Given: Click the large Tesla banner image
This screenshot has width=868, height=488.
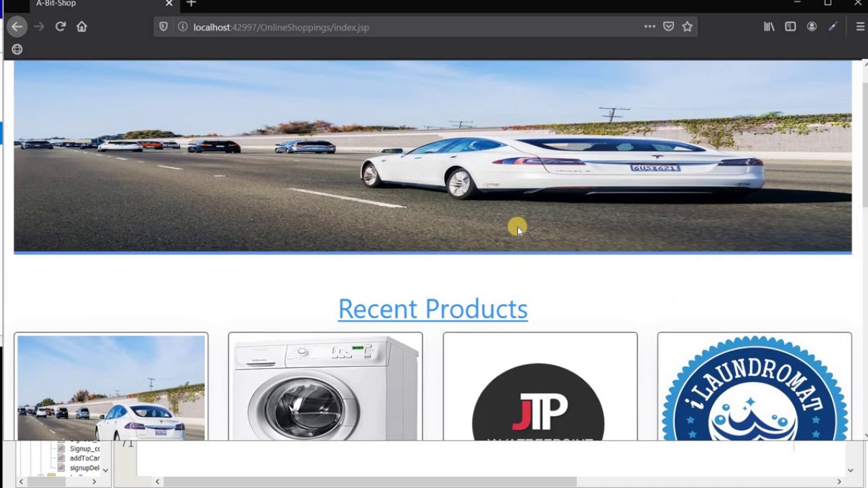Looking at the screenshot, I should click(x=433, y=157).
